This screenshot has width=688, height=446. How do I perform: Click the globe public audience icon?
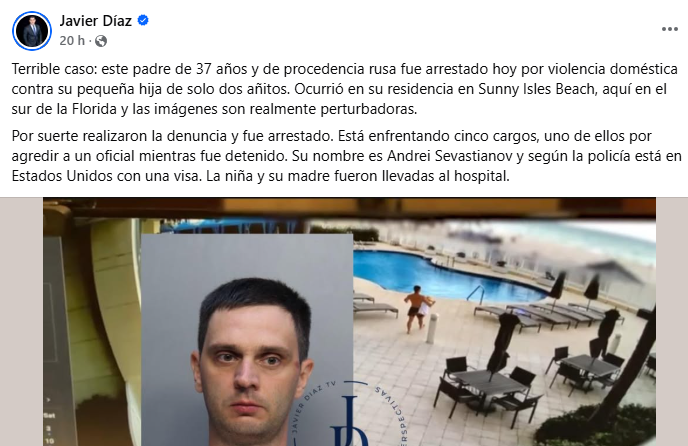(101, 41)
